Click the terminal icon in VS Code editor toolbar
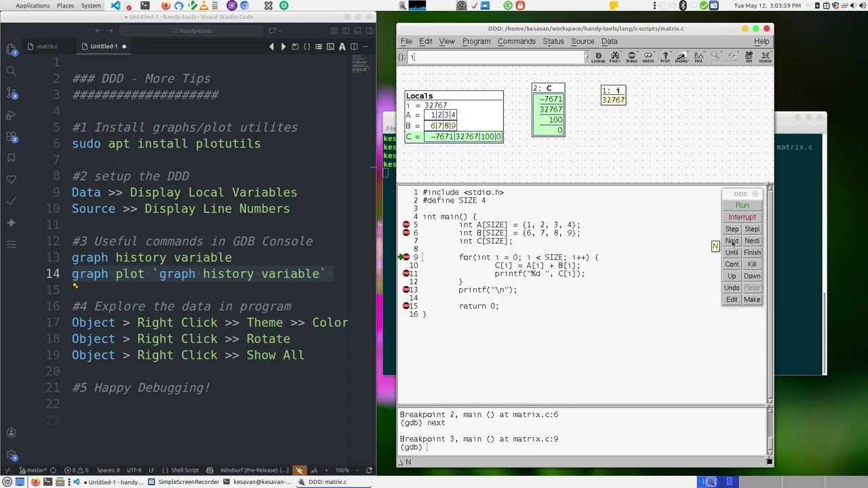Screen dimensions: 868x488 click(330, 46)
